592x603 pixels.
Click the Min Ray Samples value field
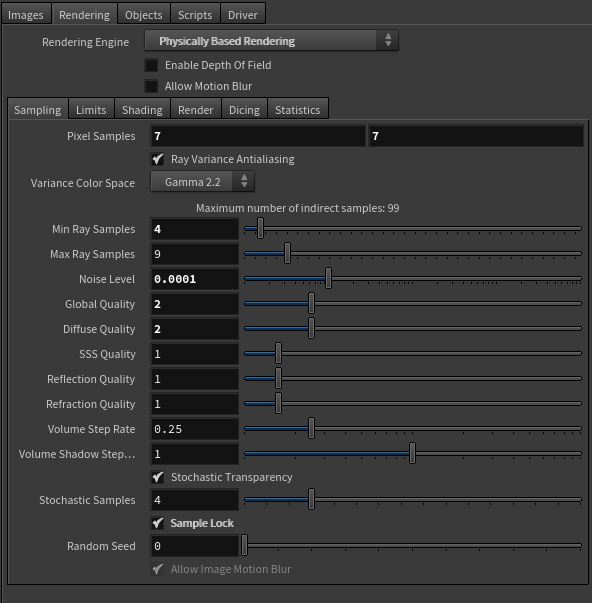click(195, 229)
